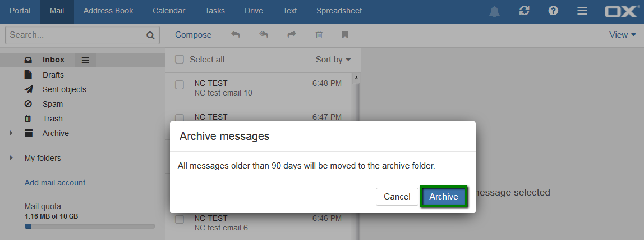This screenshot has height=240, width=644.
Task: Click the trash delete icon in toolbar
Action: pos(319,35)
